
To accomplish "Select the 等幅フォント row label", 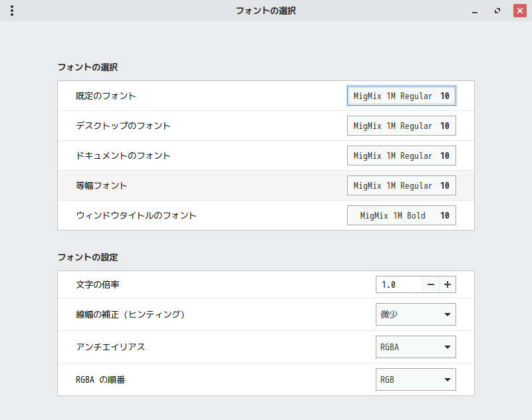I will click(102, 185).
